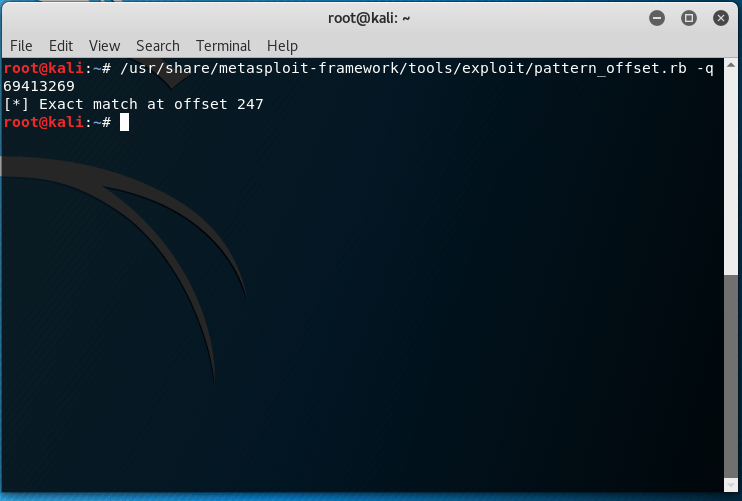Open the Help menu
The width and height of the screenshot is (742, 501).
point(283,46)
